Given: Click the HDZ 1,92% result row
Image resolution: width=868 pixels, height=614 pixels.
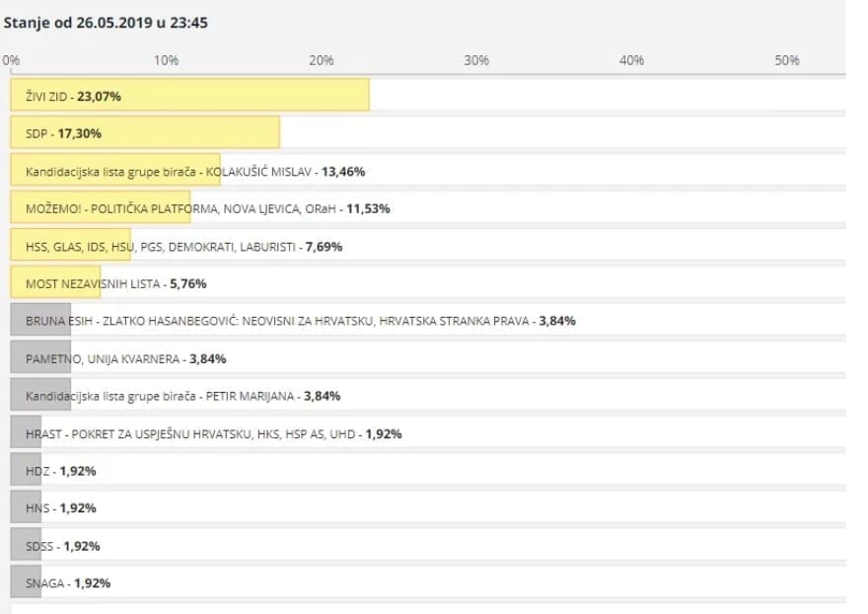Looking at the screenshot, I should click(x=60, y=471).
